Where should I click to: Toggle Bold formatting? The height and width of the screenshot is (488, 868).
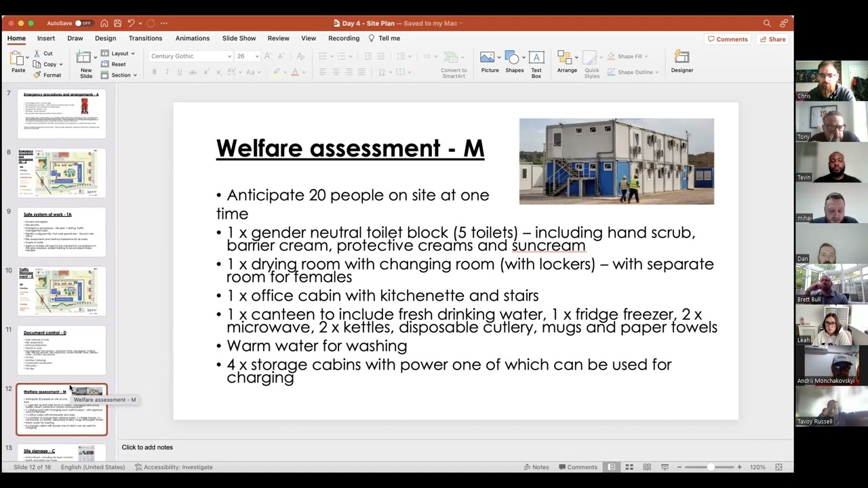[x=155, y=72]
